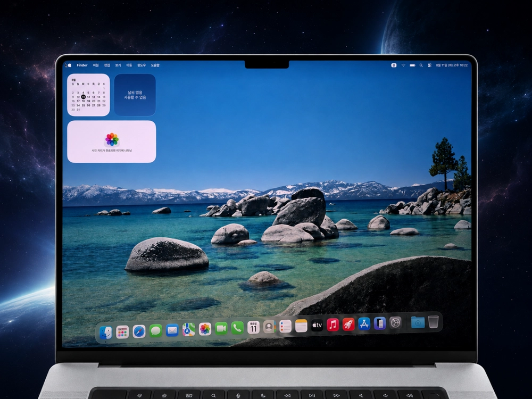Screen dimensions: 532x399
Task: Open System Settings gear in Dock
Action: pos(395,323)
